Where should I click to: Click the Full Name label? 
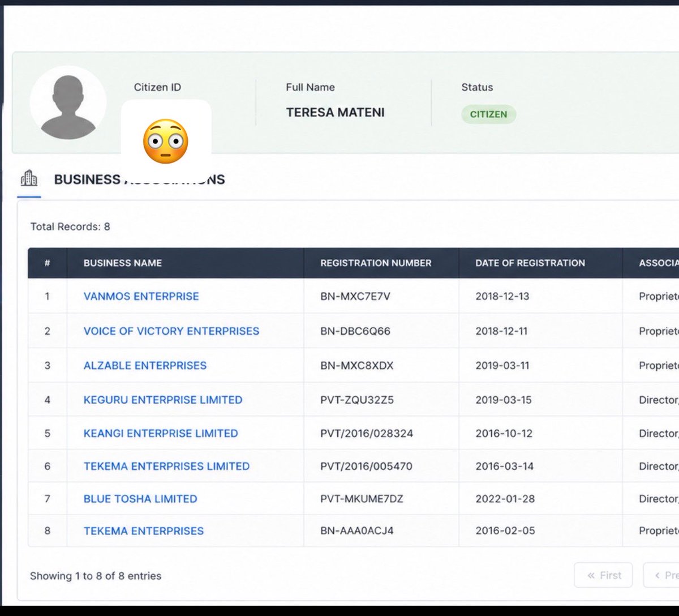click(310, 87)
